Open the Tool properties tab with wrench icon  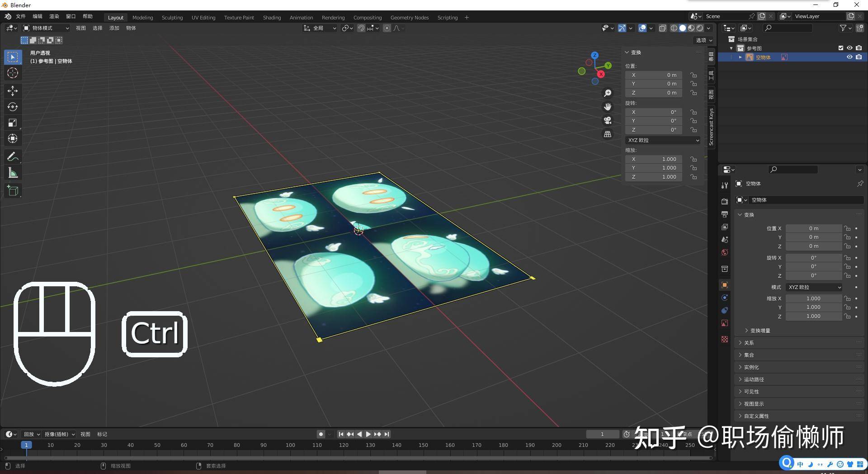pyautogui.click(x=725, y=185)
